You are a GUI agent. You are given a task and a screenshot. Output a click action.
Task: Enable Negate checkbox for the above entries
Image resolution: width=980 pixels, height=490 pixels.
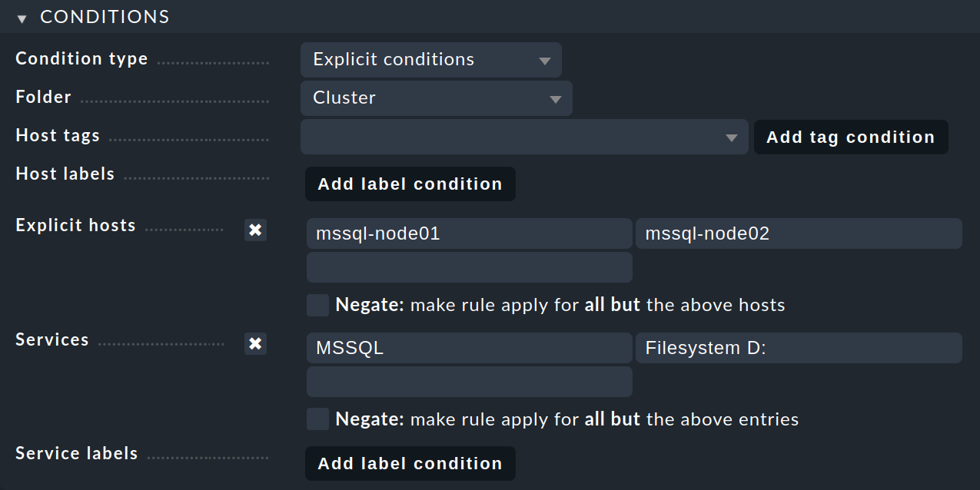tap(317, 419)
